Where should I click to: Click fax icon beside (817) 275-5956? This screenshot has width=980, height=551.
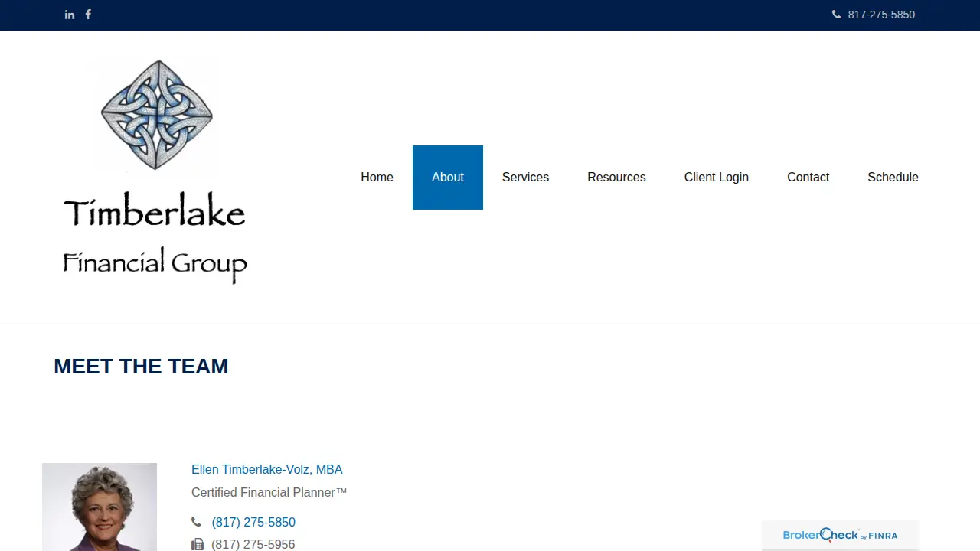pos(198,545)
